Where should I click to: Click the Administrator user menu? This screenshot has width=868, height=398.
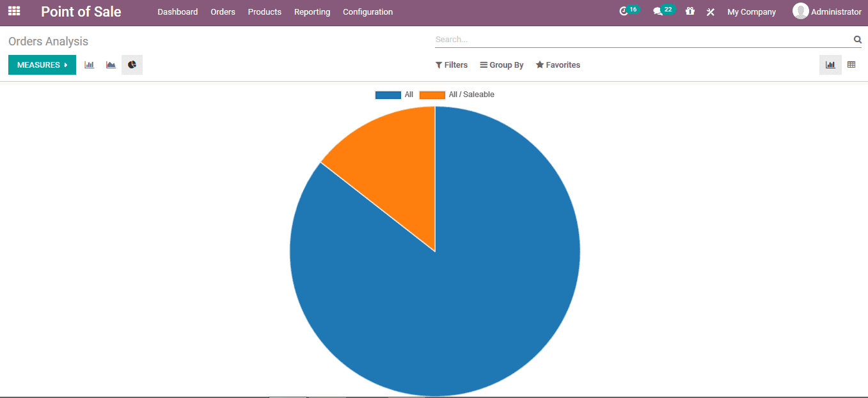click(828, 11)
